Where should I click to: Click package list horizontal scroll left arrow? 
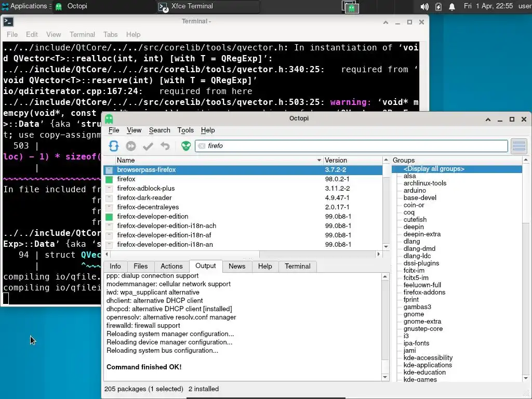(107, 254)
